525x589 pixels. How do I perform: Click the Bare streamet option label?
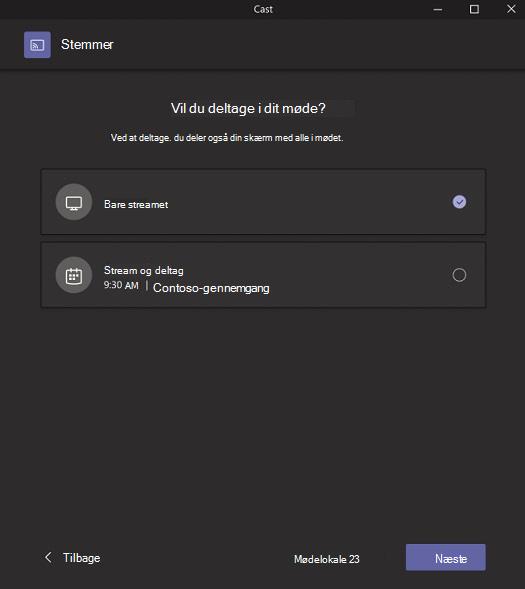136,204
